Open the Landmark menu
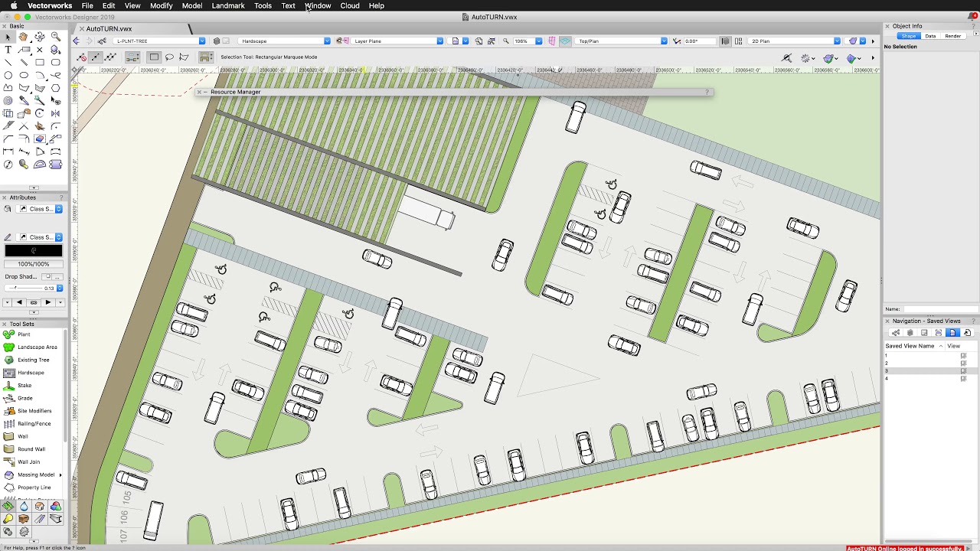 point(228,5)
